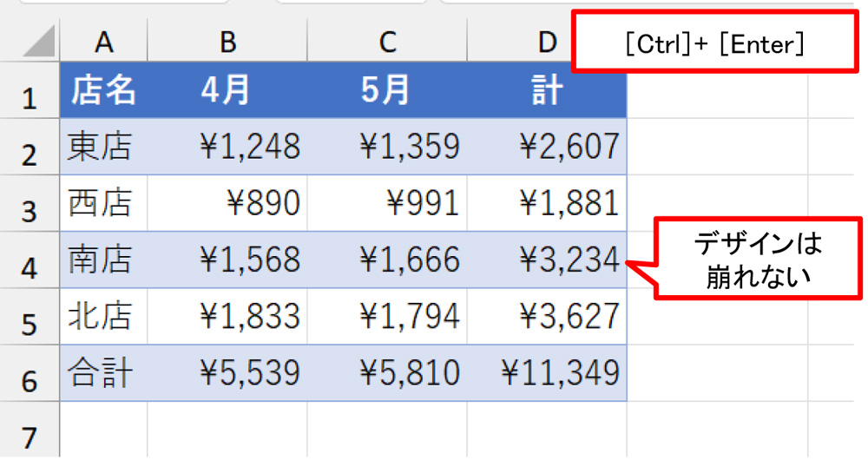Image resolution: width=868 pixels, height=460 pixels.
Task: Select row 6 header
Action: pyautogui.click(x=30, y=373)
